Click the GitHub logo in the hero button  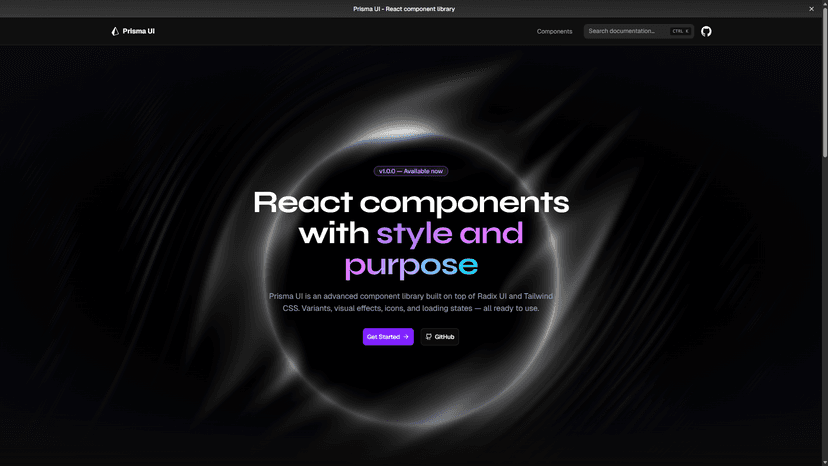tap(429, 337)
